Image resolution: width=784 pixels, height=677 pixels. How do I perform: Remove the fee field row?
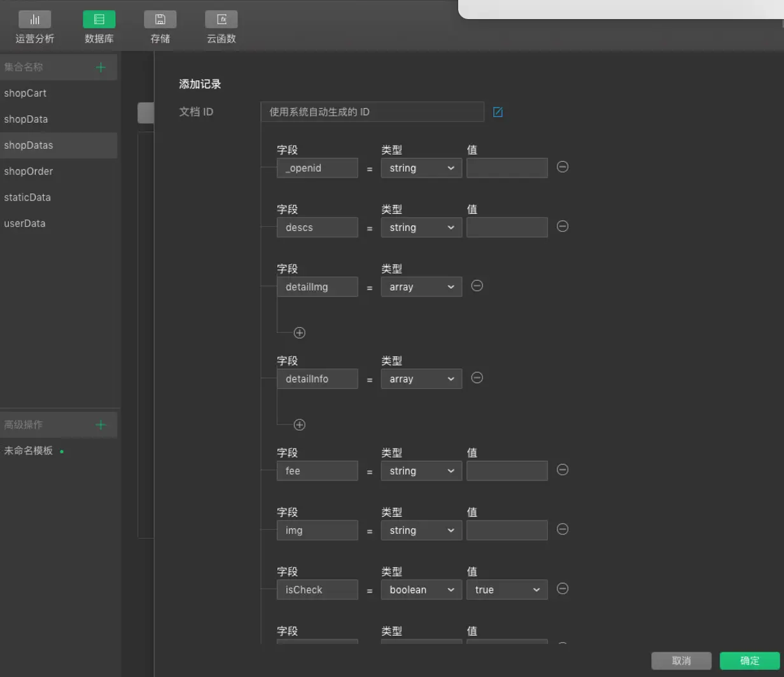click(563, 470)
